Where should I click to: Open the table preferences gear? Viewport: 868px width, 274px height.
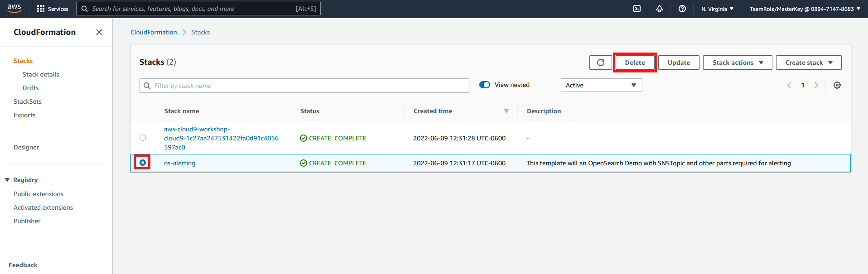coord(837,85)
